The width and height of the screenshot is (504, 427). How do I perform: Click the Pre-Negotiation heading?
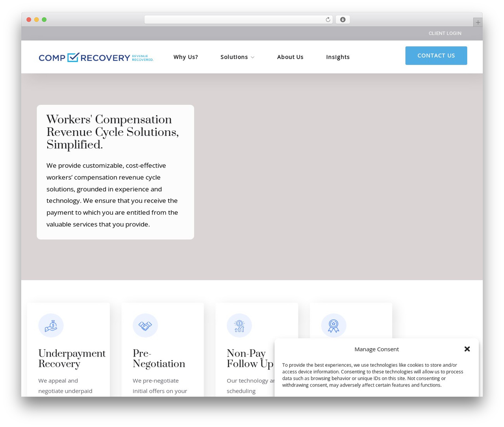(159, 358)
